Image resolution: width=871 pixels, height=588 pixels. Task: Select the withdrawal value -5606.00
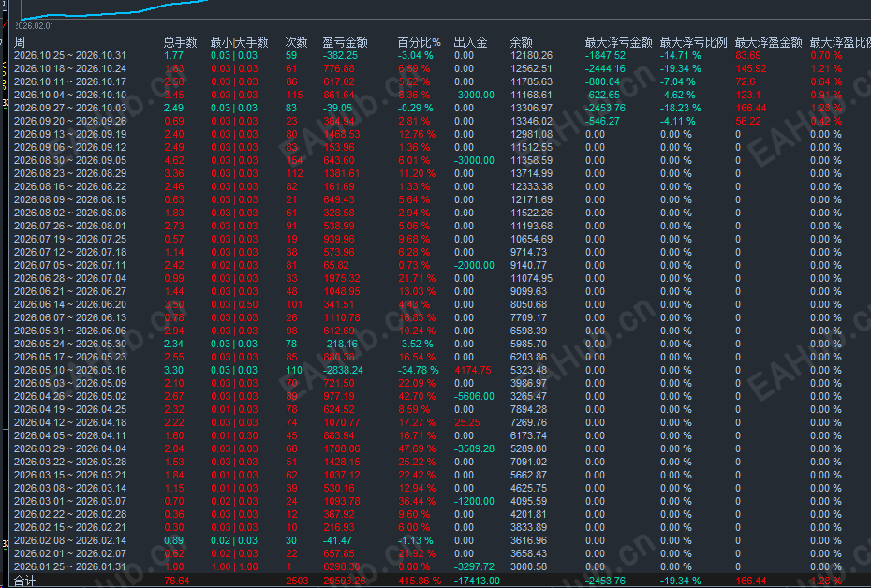coord(474,396)
